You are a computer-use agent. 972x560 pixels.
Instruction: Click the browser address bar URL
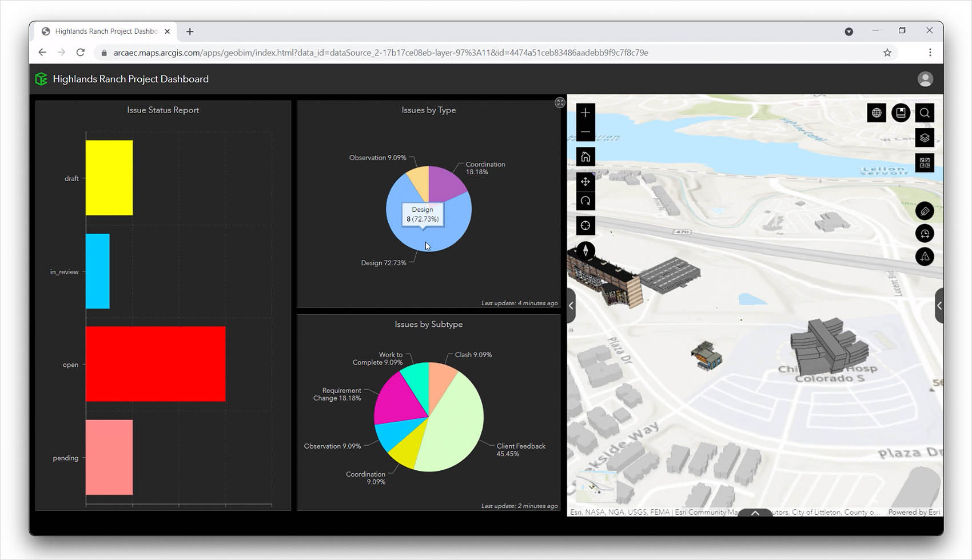point(380,53)
